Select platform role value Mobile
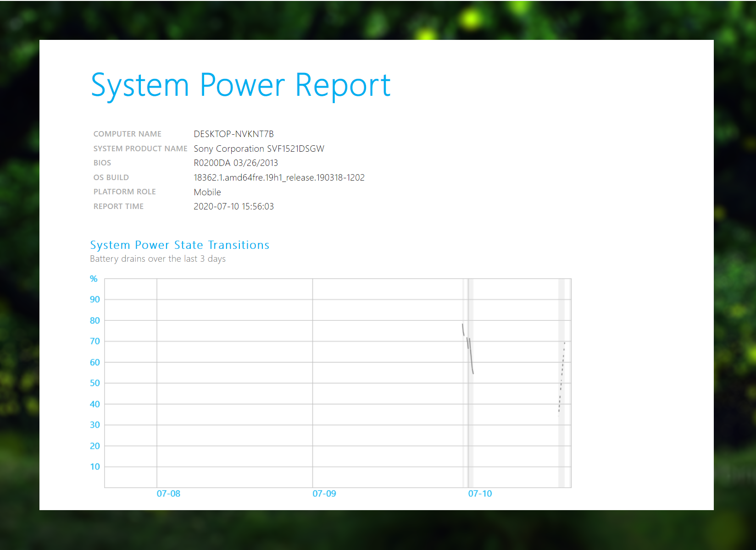This screenshot has width=756, height=550. pyautogui.click(x=207, y=192)
